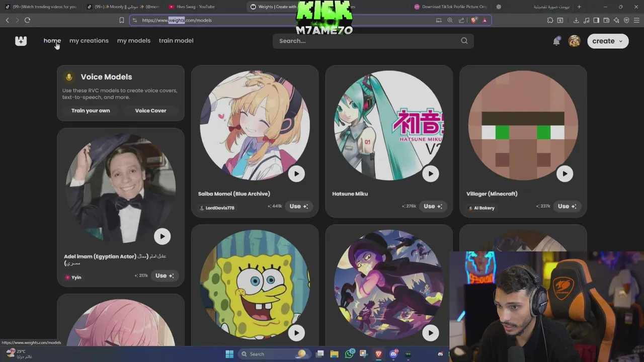Click the Weights logo icon
The image size is (644, 362).
21,41
